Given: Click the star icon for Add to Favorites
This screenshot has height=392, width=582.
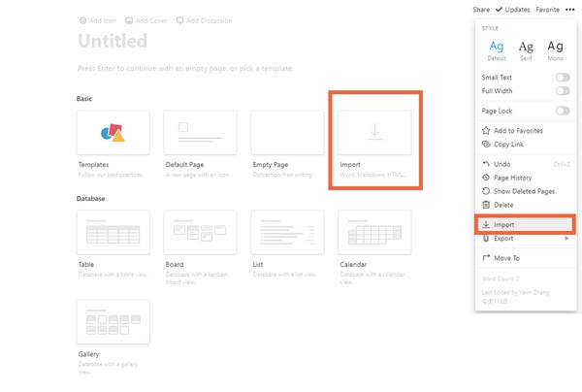Looking at the screenshot, I should (486, 130).
